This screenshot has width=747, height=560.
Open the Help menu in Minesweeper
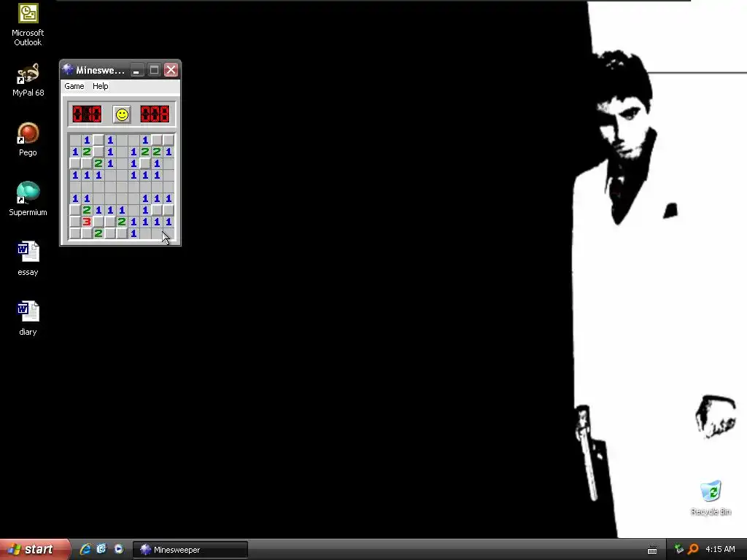click(x=101, y=86)
